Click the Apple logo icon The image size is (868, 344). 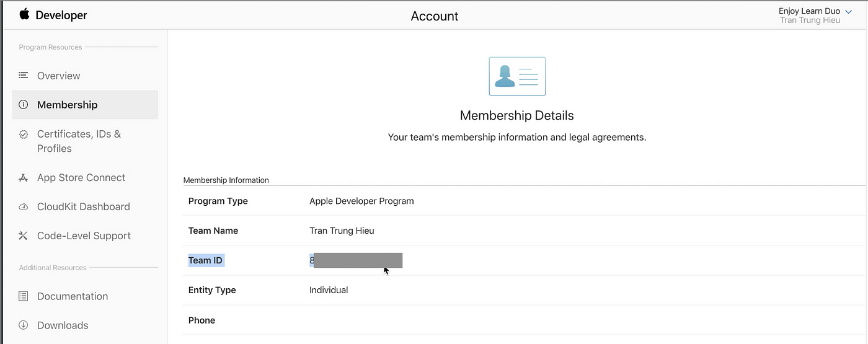point(24,14)
